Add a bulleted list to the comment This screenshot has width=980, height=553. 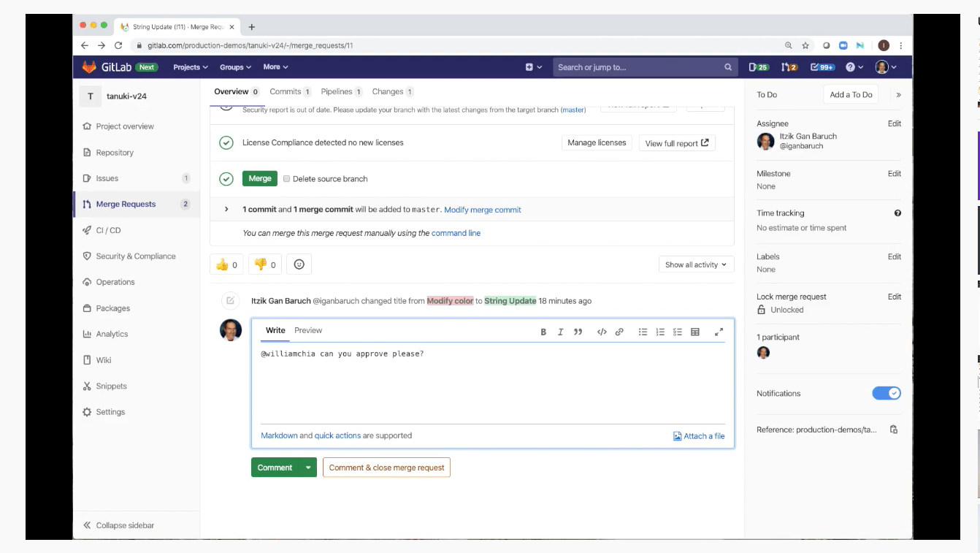[x=642, y=331]
